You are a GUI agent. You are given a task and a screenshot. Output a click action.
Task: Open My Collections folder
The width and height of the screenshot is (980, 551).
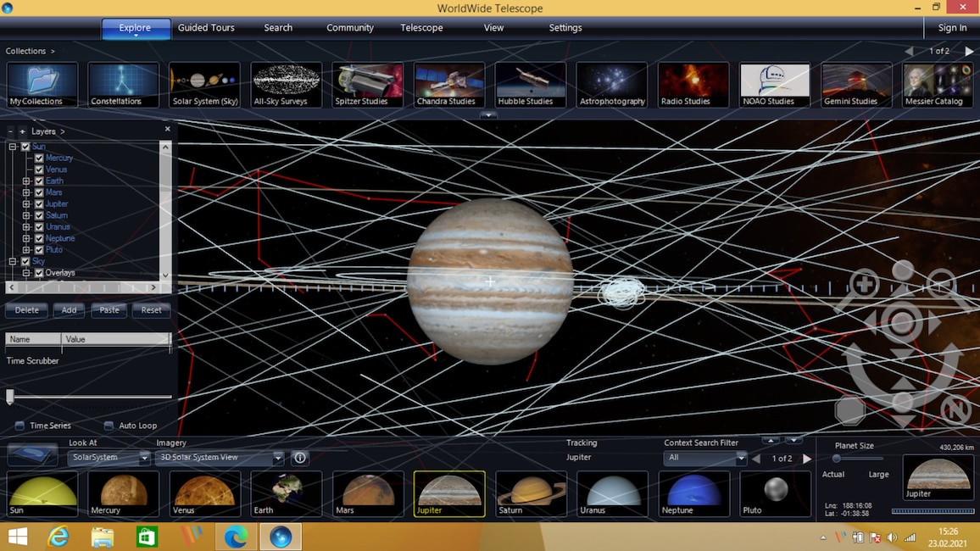tap(42, 84)
